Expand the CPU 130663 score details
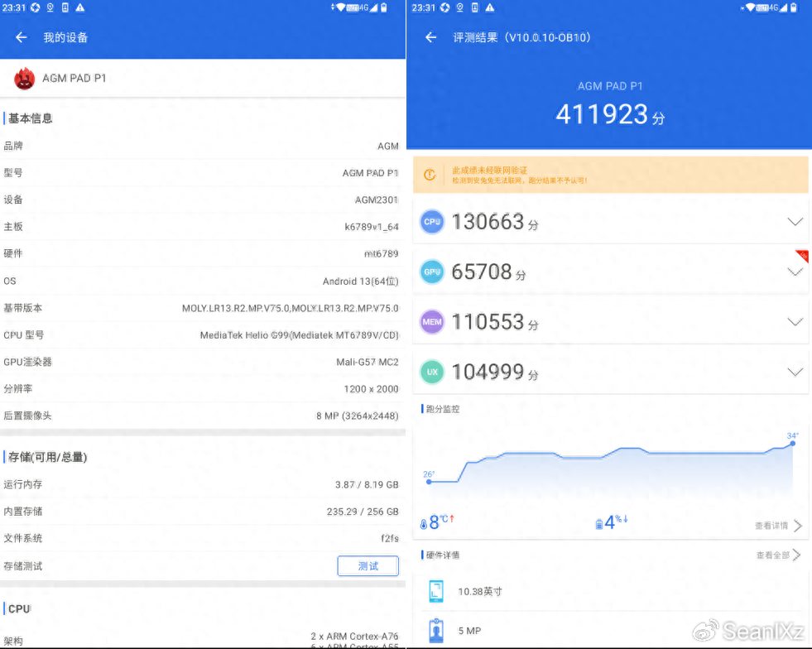Screen dimensions: 812x649 point(795,222)
